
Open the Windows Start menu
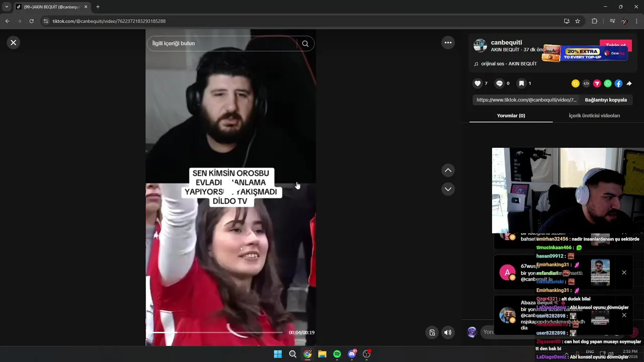tap(278, 354)
